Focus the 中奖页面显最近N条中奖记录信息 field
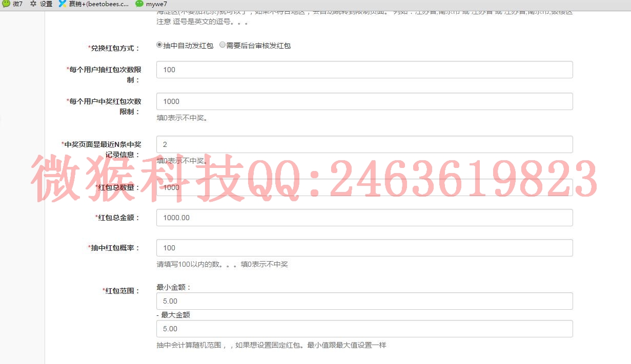Image resolution: width=631 pixels, height=364 pixels. point(364,144)
